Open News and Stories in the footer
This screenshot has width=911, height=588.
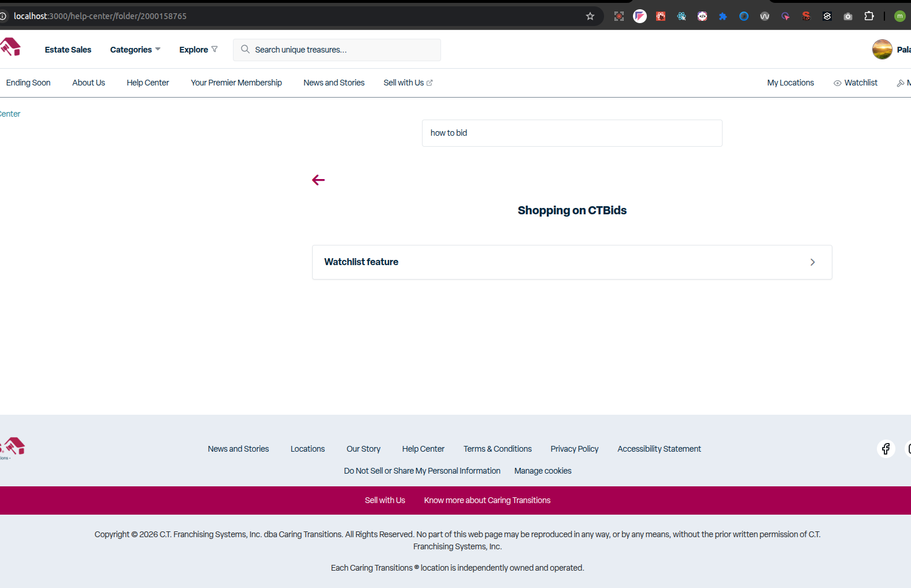coord(238,449)
